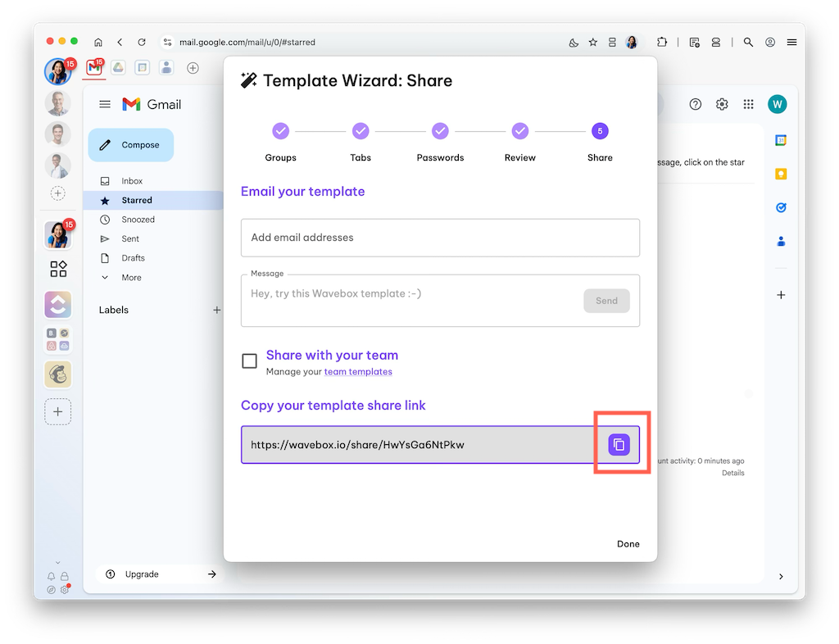Go to the Passwords wizard step
Screen dimensions: 839x644
coord(440,142)
